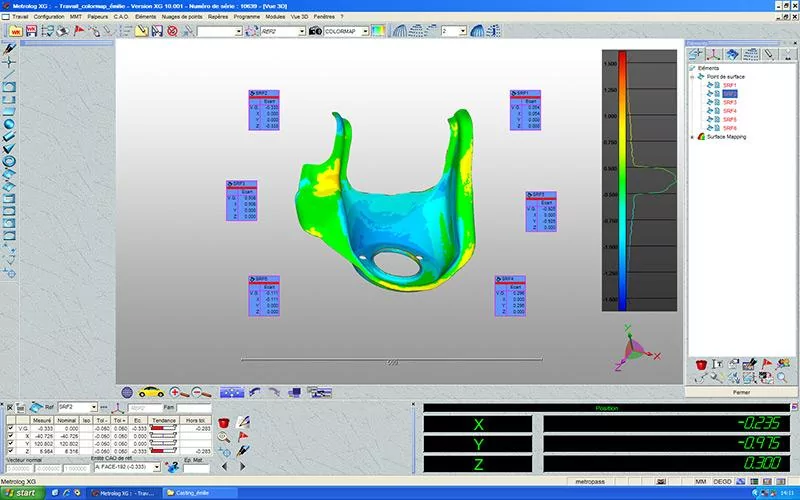Screen dimensions: 800x500
Task: Click the red trash bucket icon near results table
Action: pyautogui.click(x=224, y=423)
